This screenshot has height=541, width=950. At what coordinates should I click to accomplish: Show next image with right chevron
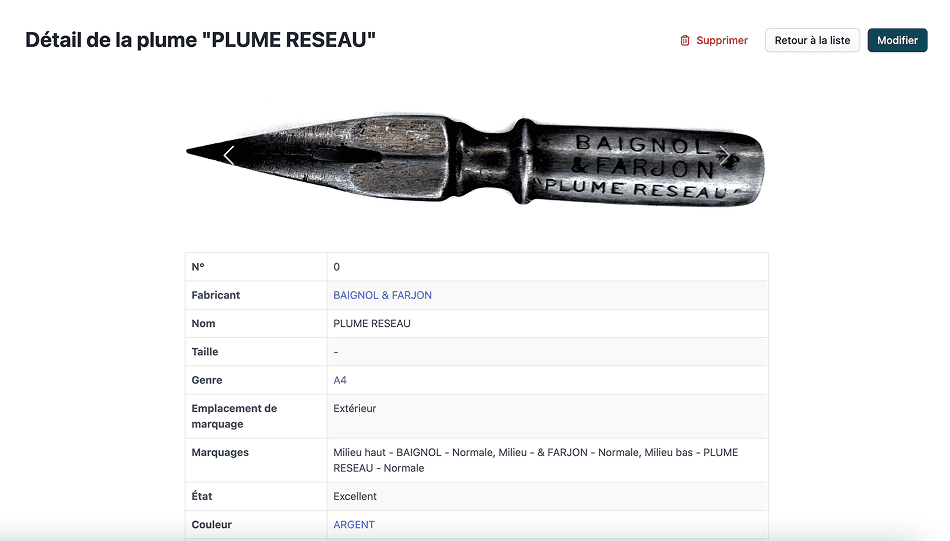click(x=724, y=156)
